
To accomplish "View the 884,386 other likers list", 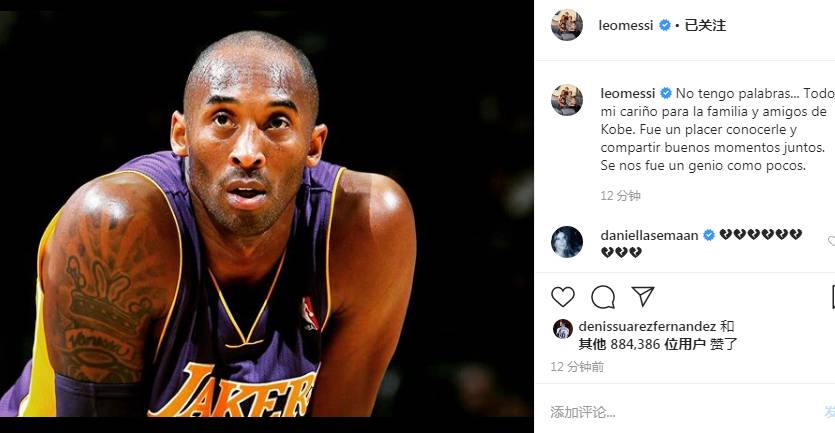I will pyautogui.click(x=643, y=344).
